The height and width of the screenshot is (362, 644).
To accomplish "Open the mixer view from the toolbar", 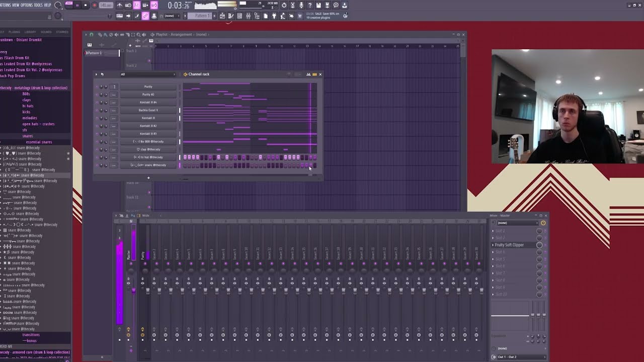I will point(248,16).
